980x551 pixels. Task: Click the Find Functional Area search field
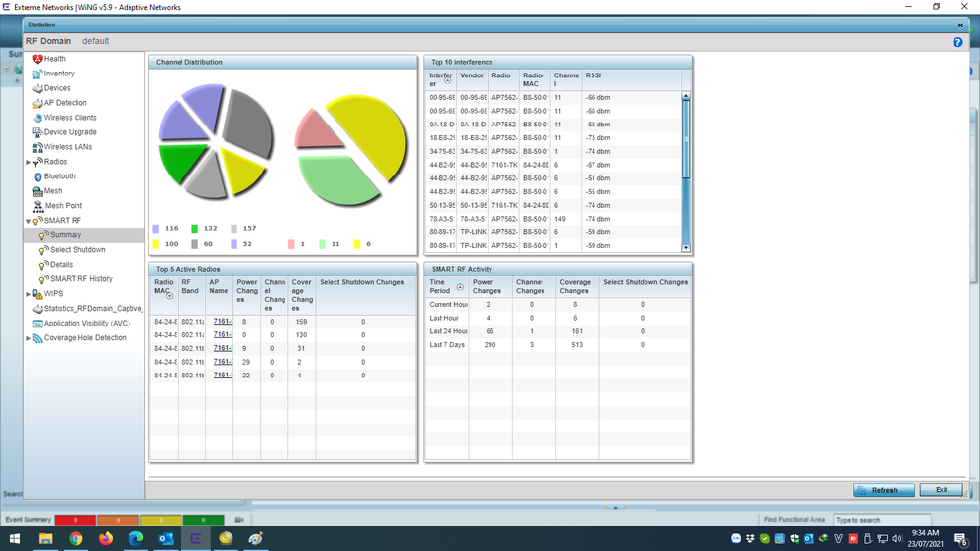click(x=880, y=520)
